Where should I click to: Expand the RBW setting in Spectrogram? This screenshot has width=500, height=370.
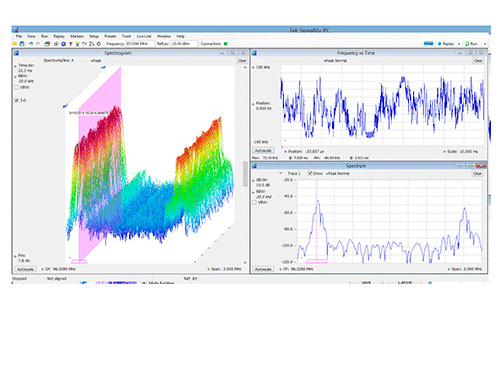coord(15,77)
